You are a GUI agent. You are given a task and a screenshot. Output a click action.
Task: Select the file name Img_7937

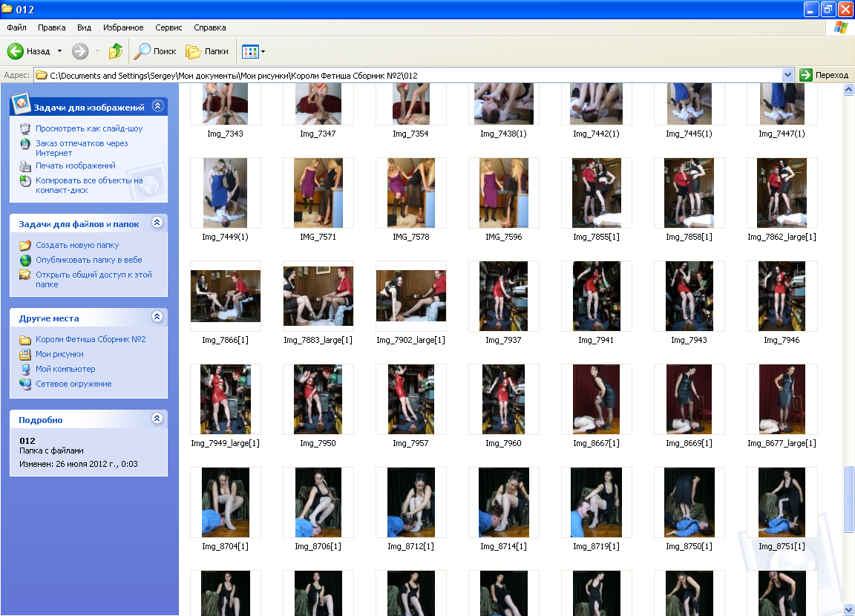click(x=503, y=340)
